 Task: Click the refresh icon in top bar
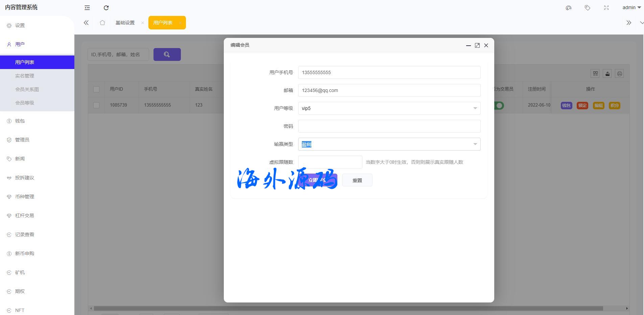(106, 8)
